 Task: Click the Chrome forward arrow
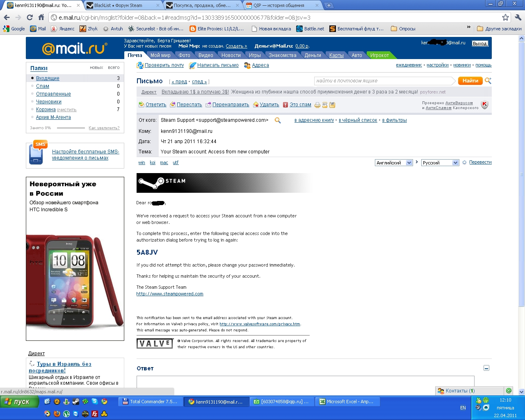pyautogui.click(x=18, y=18)
